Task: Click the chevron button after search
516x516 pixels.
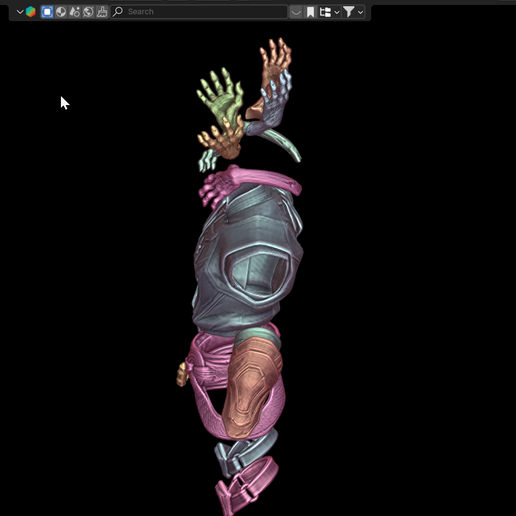Action: tap(296, 12)
